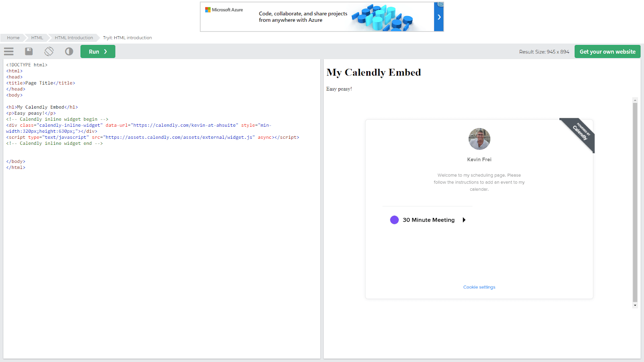Click the scrollbar up arrow in result pane
The image size is (644, 362).
[635, 100]
